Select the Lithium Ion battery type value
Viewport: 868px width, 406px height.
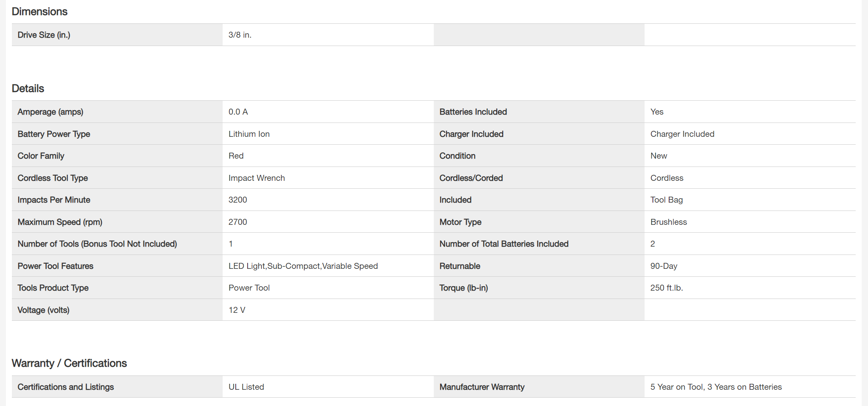click(x=249, y=134)
